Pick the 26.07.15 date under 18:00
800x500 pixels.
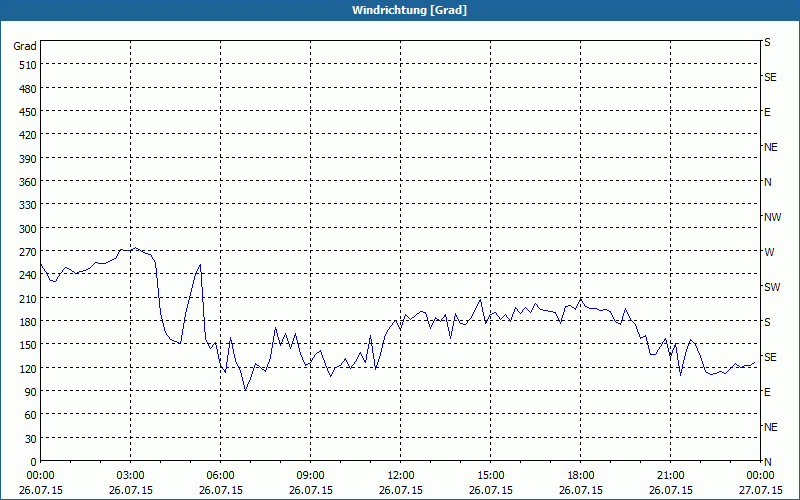(581, 490)
